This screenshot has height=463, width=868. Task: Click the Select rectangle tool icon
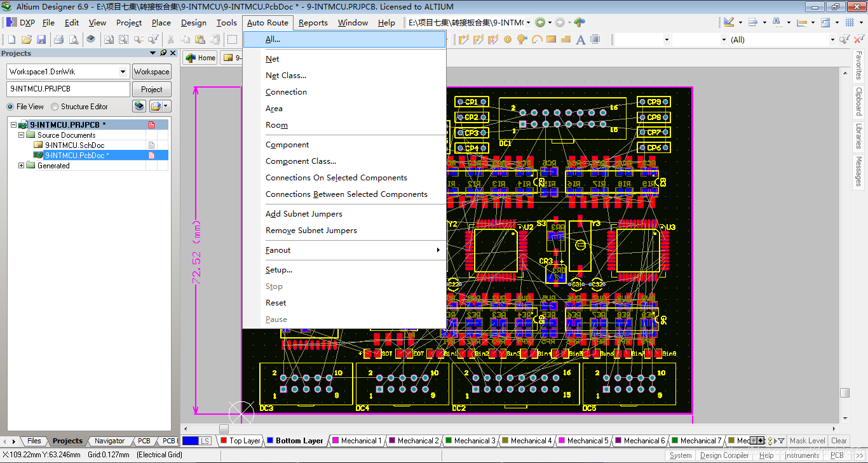click(x=233, y=39)
